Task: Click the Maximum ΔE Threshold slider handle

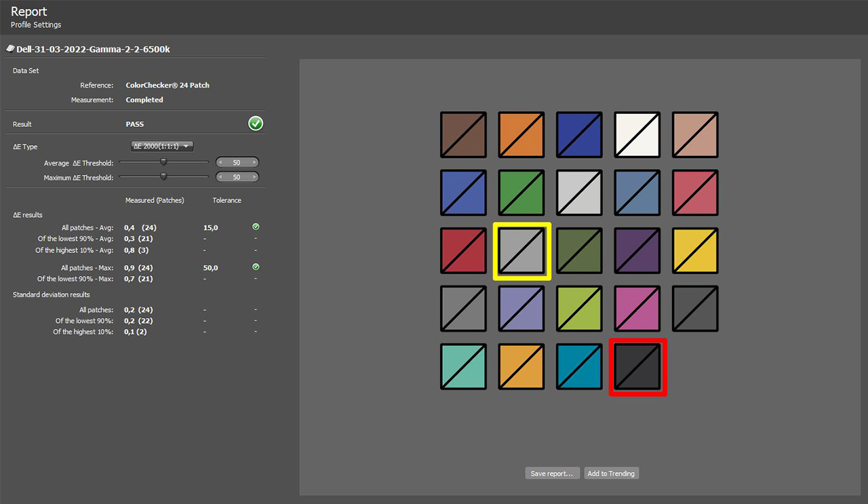Action: pyautogui.click(x=163, y=176)
